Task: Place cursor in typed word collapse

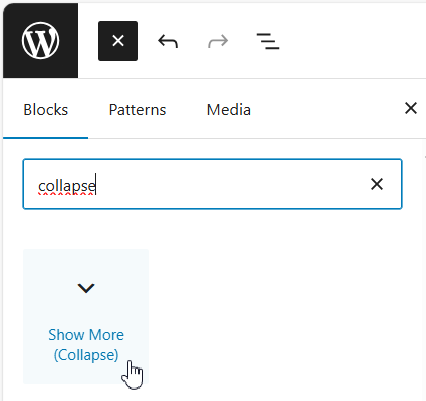Action: click(x=67, y=186)
